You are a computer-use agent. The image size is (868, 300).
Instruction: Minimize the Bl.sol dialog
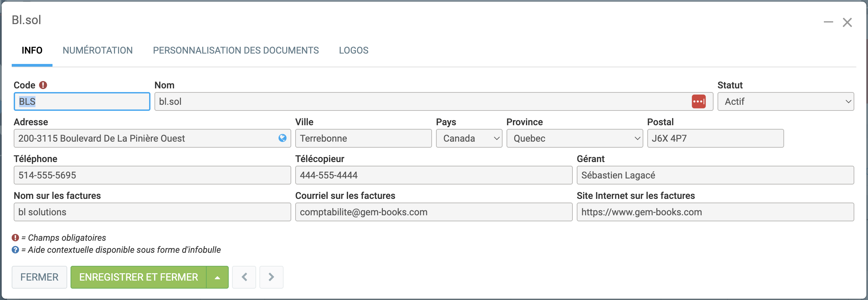coord(828,22)
